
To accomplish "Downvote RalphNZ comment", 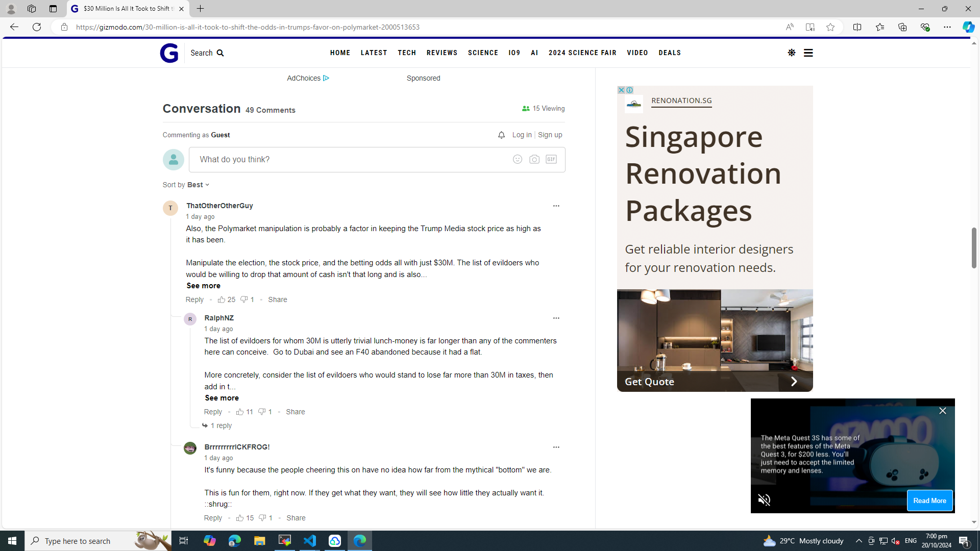I will [x=265, y=412].
